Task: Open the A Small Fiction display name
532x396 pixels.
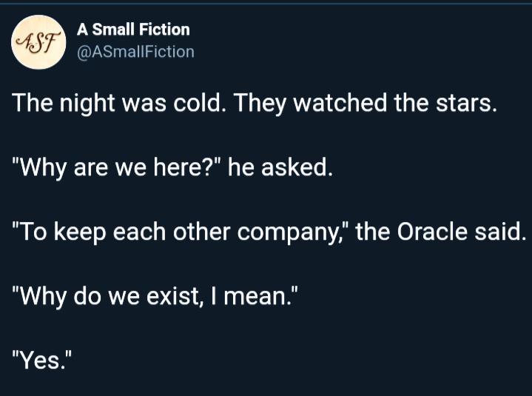Action: pos(133,30)
